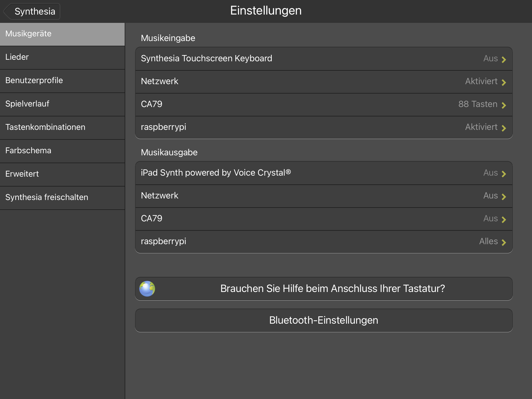Select Farbschema in the sidebar
Image resolution: width=532 pixels, height=399 pixels.
[62, 151]
